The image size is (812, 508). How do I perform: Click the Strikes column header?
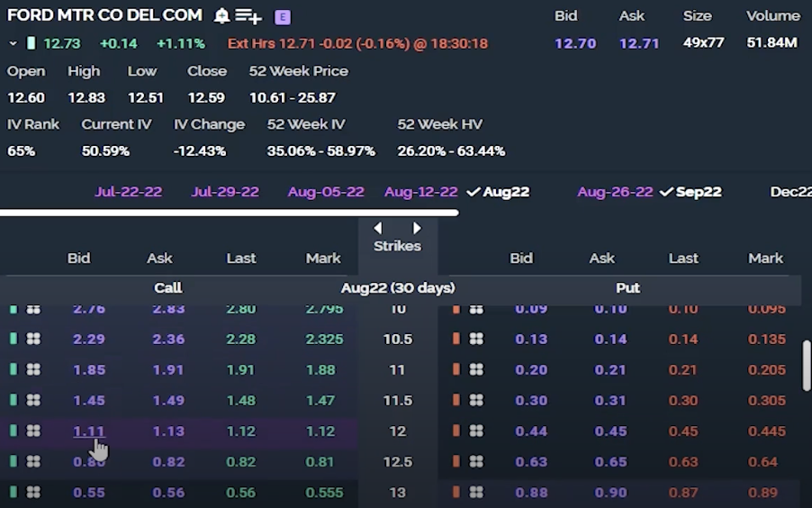(398, 246)
